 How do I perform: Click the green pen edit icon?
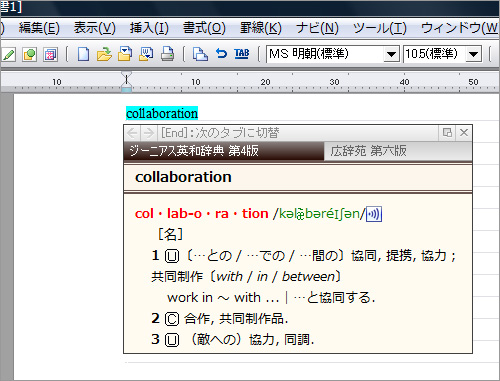click(x=8, y=54)
